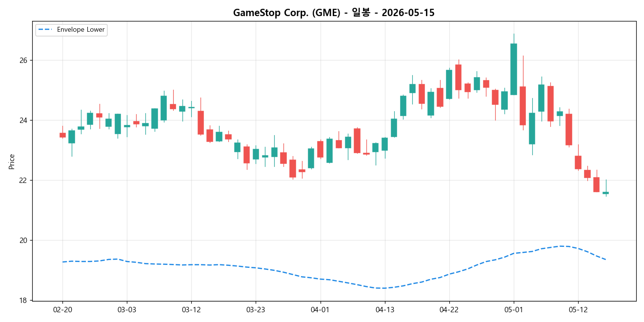The image size is (644, 322).
Task: Click the 03-12 x-axis date label
Action: click(191, 309)
